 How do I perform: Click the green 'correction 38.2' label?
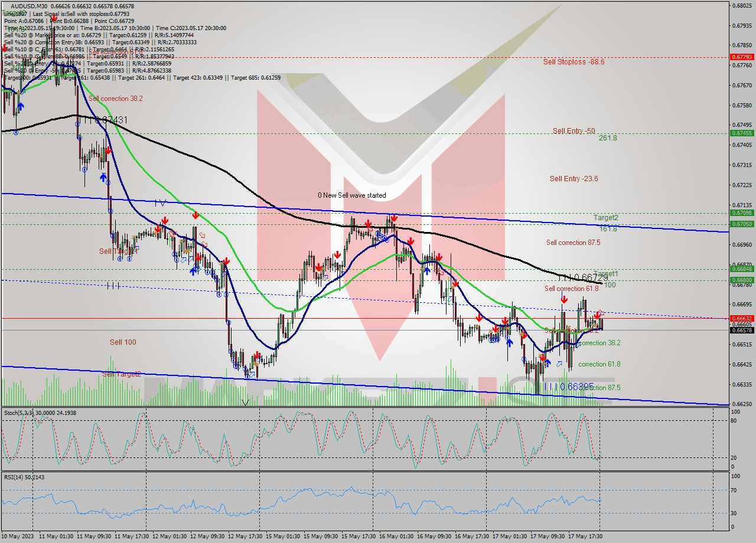599,343
